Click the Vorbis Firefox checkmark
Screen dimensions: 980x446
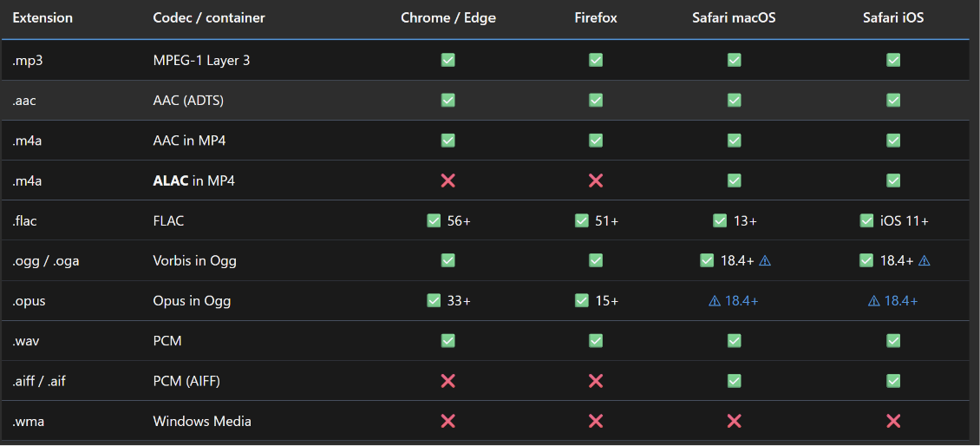coord(596,261)
